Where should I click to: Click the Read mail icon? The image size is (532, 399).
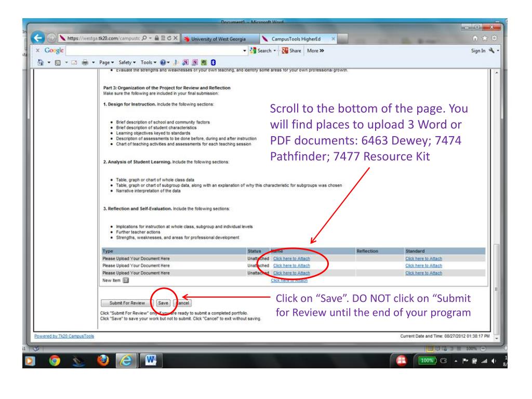click(x=74, y=62)
